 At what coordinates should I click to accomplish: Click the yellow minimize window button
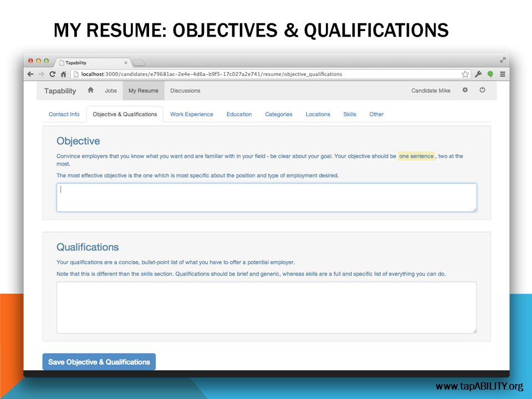(x=38, y=61)
